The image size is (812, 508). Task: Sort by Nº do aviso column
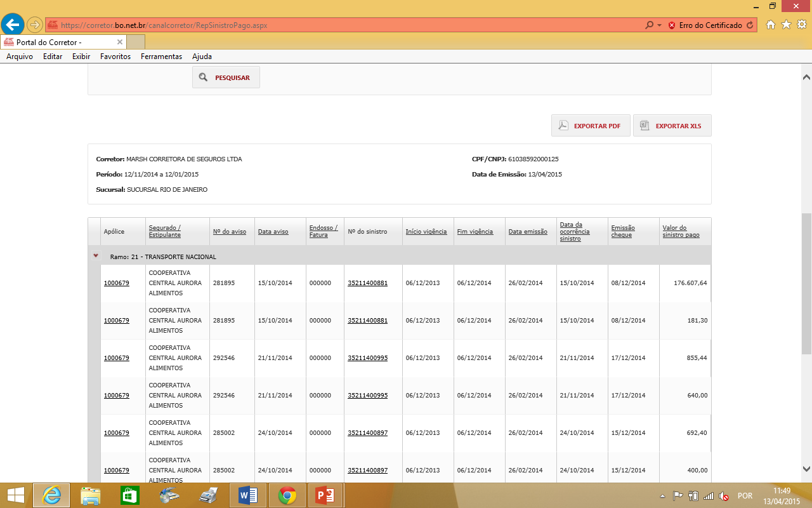click(x=230, y=232)
